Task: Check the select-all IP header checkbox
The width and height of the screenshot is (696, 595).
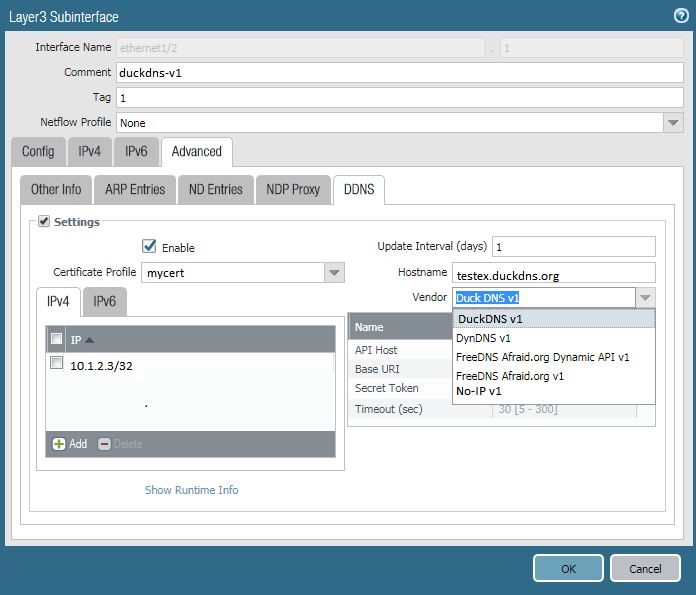Action: coord(57,340)
